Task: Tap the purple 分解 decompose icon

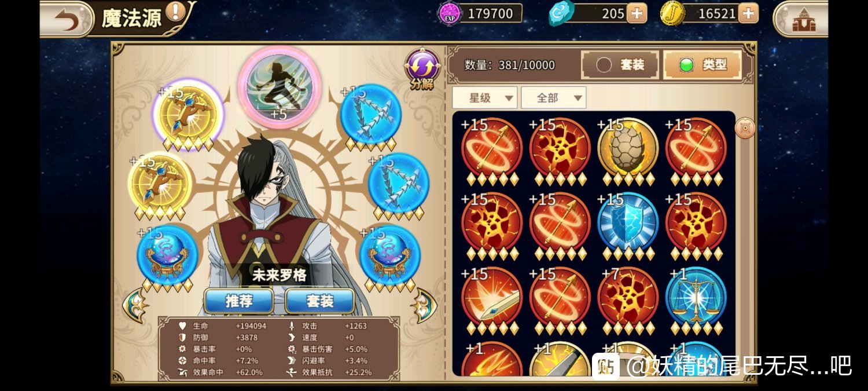Action: point(422,68)
